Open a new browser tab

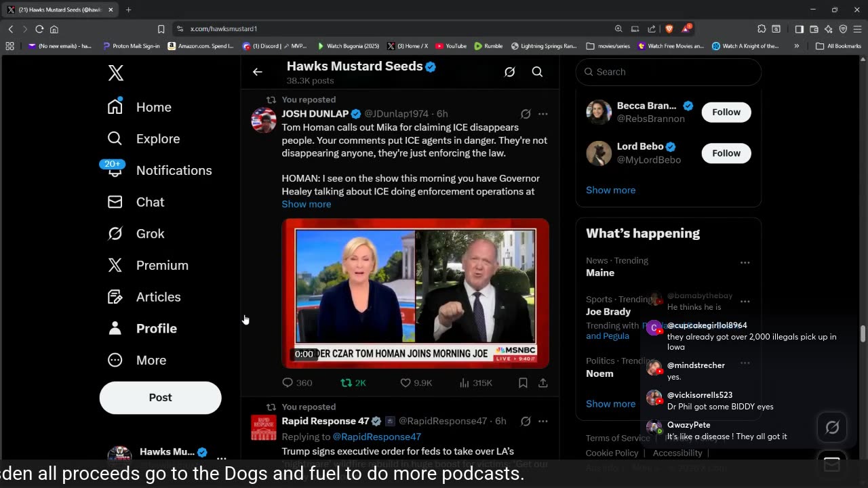[128, 9]
